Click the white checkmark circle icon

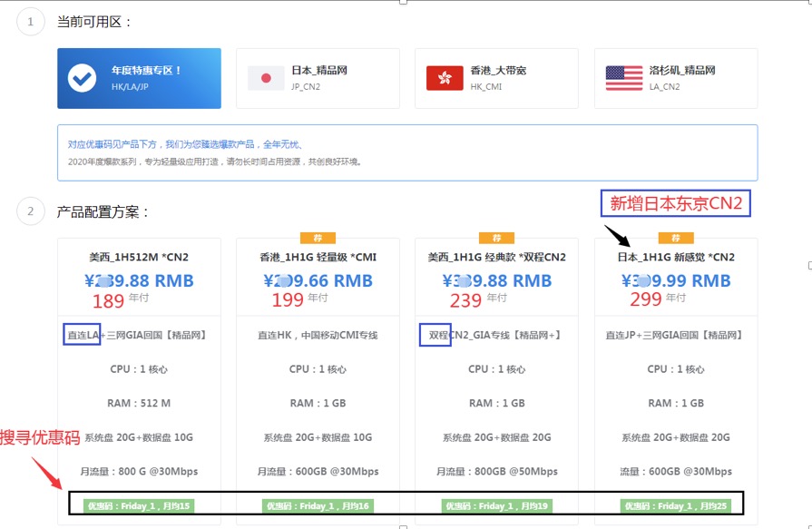(82, 78)
